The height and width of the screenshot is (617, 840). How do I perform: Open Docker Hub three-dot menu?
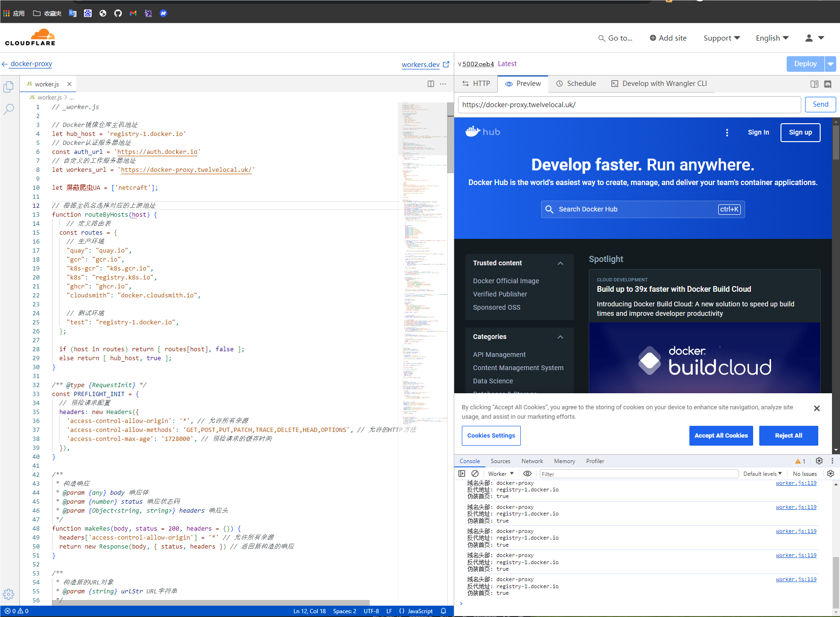pyautogui.click(x=727, y=133)
